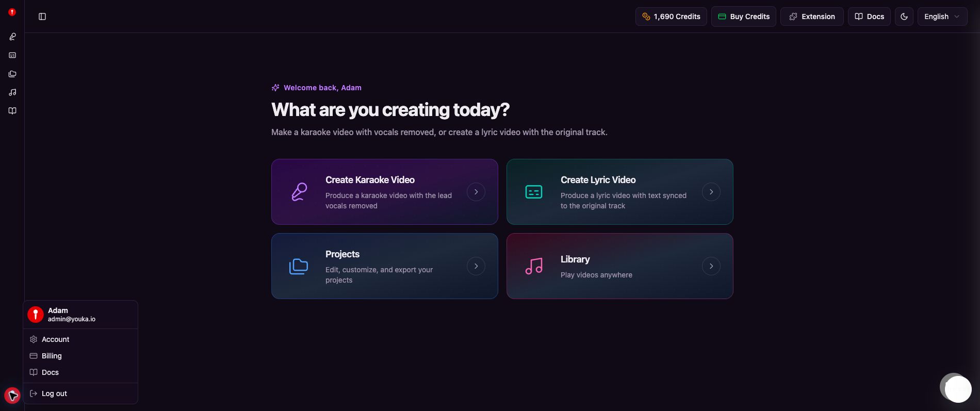Image resolution: width=980 pixels, height=411 pixels.
Task: Click 'Play videos anywhere' description text
Action: pos(596,275)
